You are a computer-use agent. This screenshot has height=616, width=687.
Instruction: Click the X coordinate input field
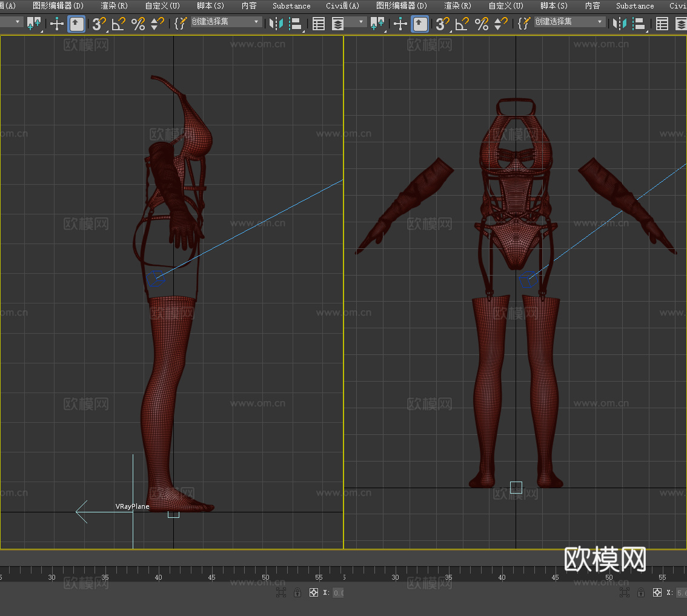pyautogui.click(x=337, y=592)
